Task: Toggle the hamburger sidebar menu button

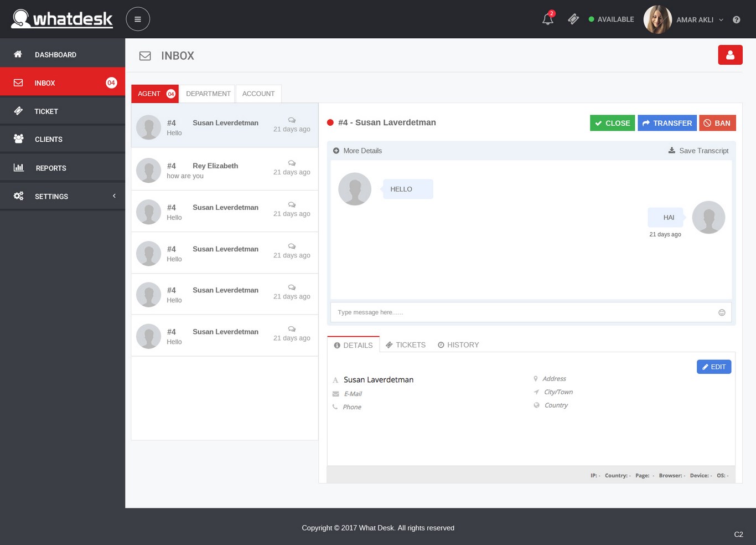Action: tap(138, 19)
